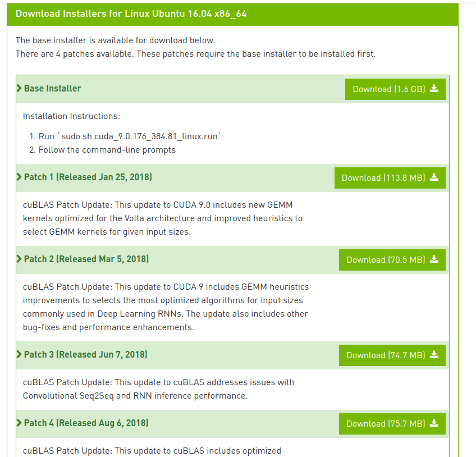The image size is (476, 457).
Task: Toggle the Patch 1 chevron arrow
Action: pyautogui.click(x=19, y=177)
